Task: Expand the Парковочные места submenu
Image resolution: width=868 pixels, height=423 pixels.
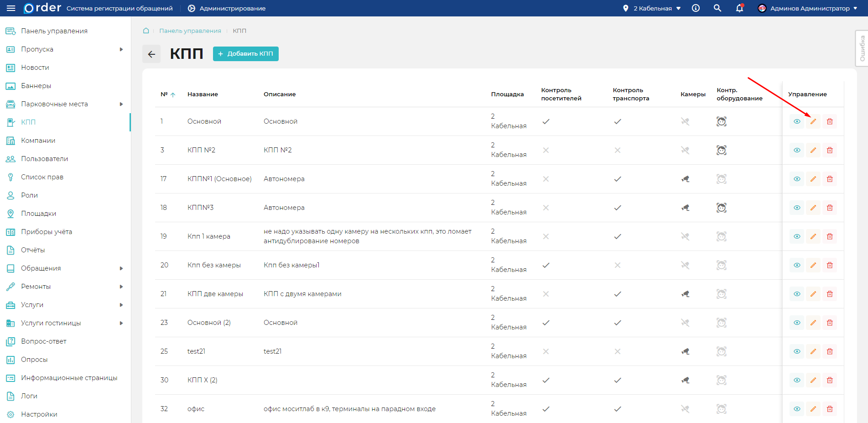Action: click(121, 104)
